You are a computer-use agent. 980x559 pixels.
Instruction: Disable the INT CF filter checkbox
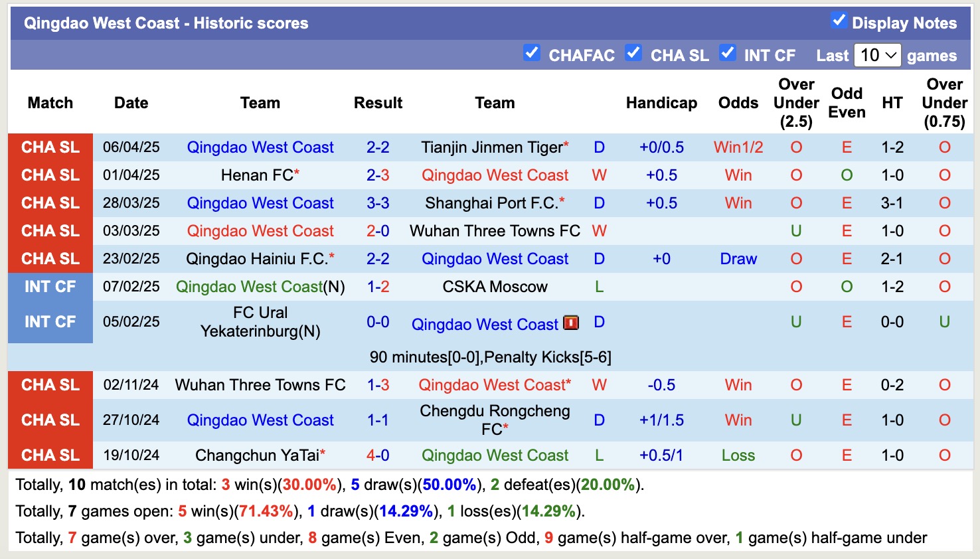728,52
